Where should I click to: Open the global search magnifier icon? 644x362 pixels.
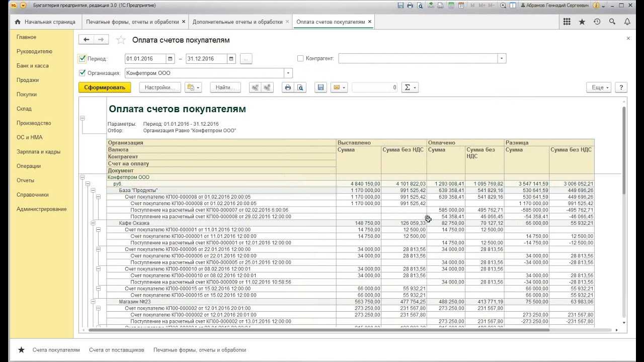coord(612,22)
